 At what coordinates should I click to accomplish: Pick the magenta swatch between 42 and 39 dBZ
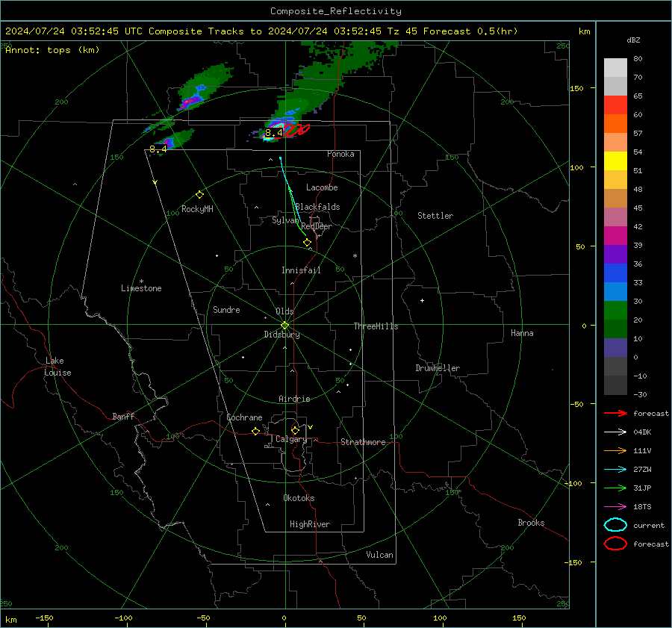pyautogui.click(x=615, y=236)
